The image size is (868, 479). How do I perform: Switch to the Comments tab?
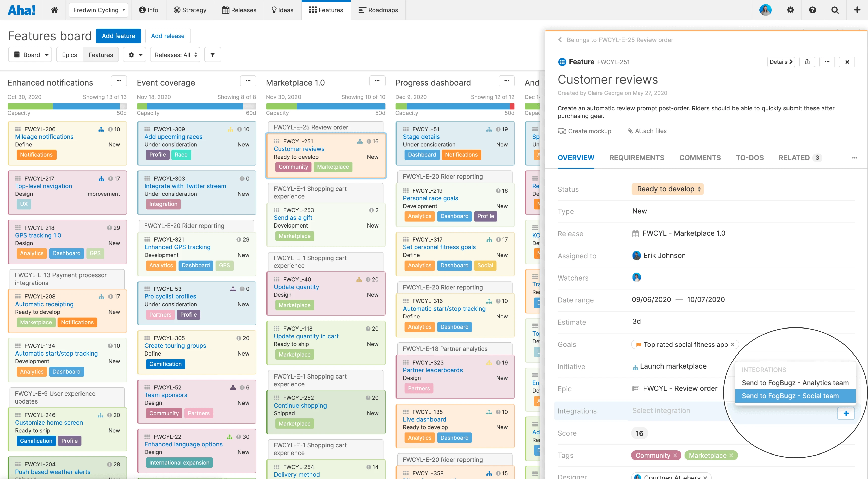[700, 157]
